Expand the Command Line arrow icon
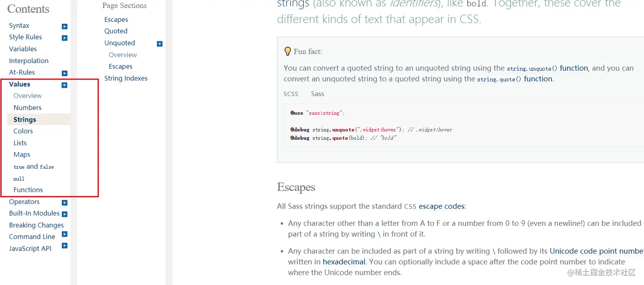 tap(64, 234)
